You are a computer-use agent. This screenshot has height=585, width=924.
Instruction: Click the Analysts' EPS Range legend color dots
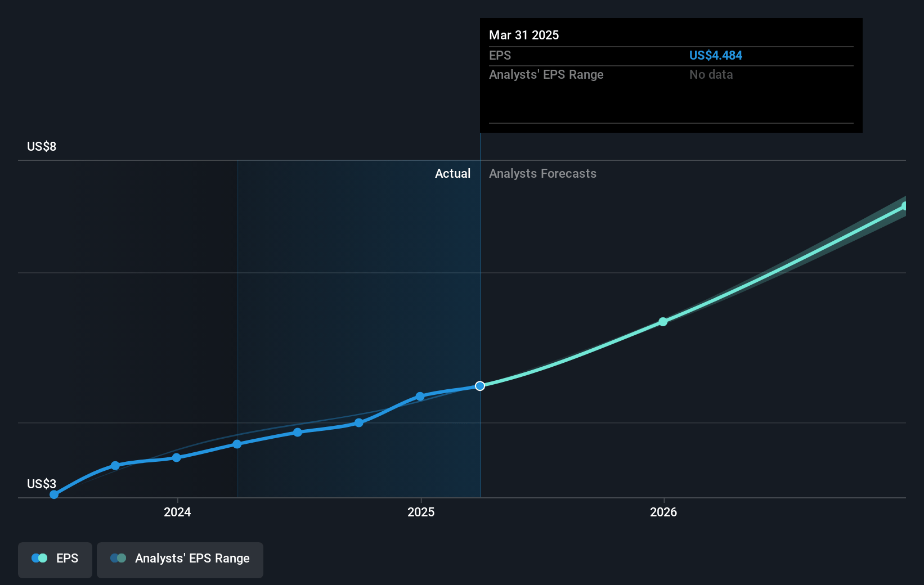click(118, 558)
